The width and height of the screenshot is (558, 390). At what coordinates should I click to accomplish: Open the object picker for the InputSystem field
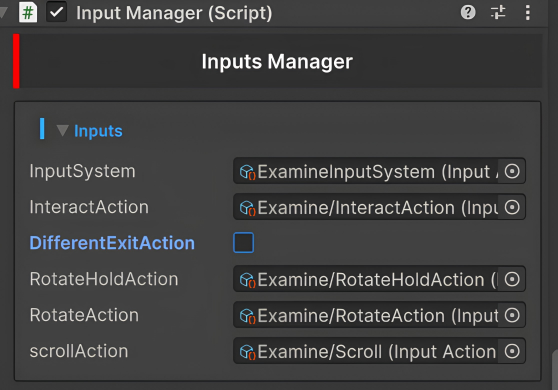512,172
